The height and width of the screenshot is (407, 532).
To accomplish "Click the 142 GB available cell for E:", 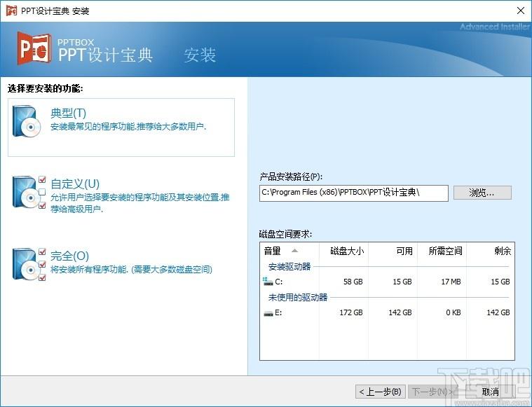I will click(x=400, y=312).
